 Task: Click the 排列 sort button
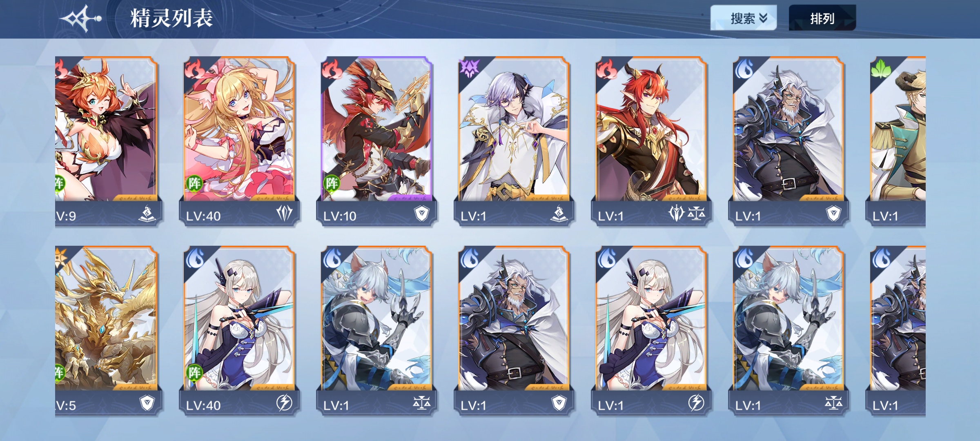tap(822, 18)
